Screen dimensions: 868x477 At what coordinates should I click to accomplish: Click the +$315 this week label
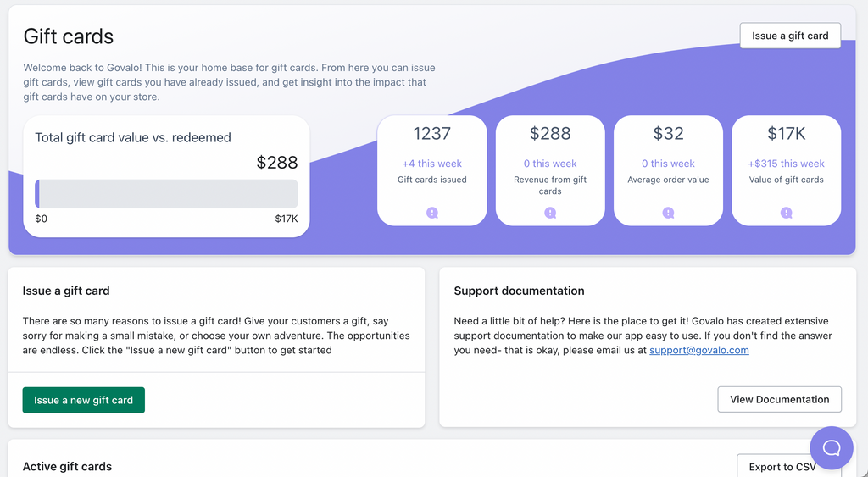[787, 164]
